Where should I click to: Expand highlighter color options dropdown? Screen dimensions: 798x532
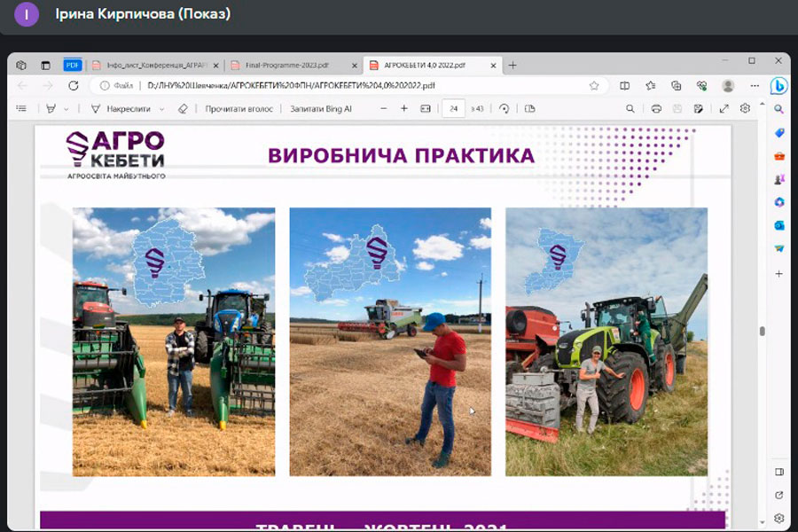[66, 108]
